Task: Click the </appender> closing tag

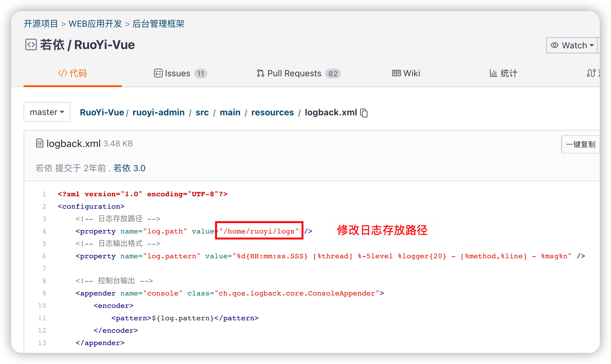Action: (100, 343)
